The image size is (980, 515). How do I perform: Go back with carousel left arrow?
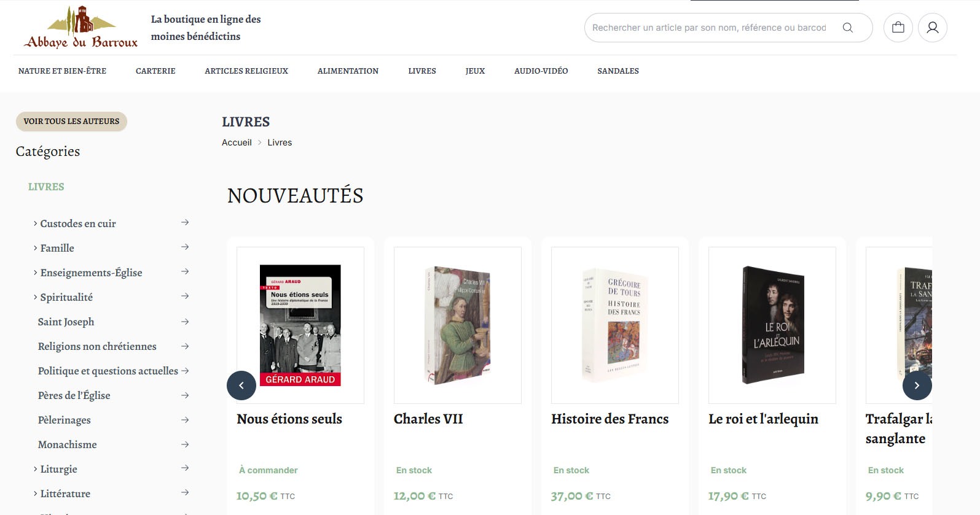tap(241, 385)
